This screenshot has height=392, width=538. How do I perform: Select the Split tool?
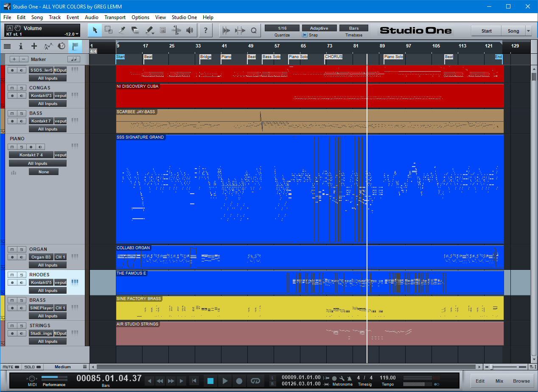[x=122, y=30]
